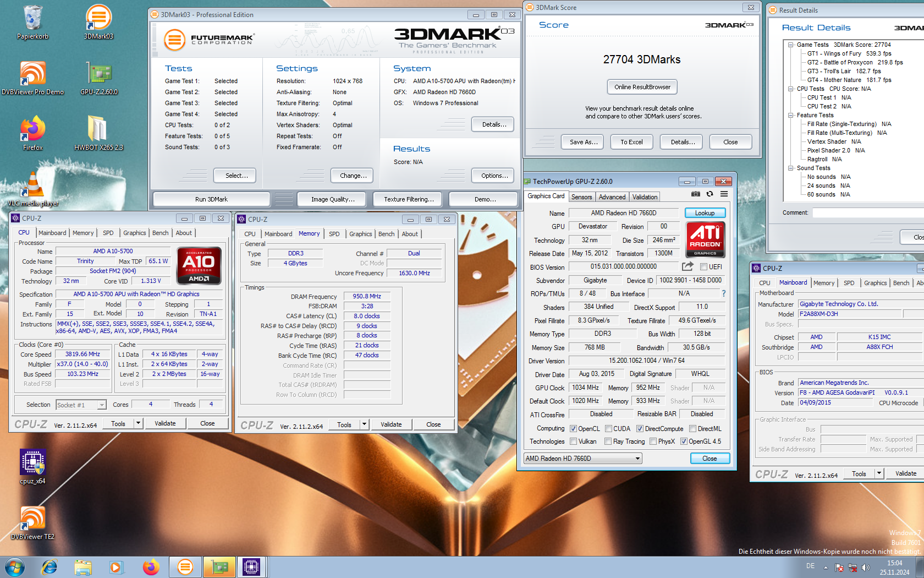Viewport: 924px width, 578px height.
Task: Select the cpuz_x64 desktop icon
Action: [32, 467]
